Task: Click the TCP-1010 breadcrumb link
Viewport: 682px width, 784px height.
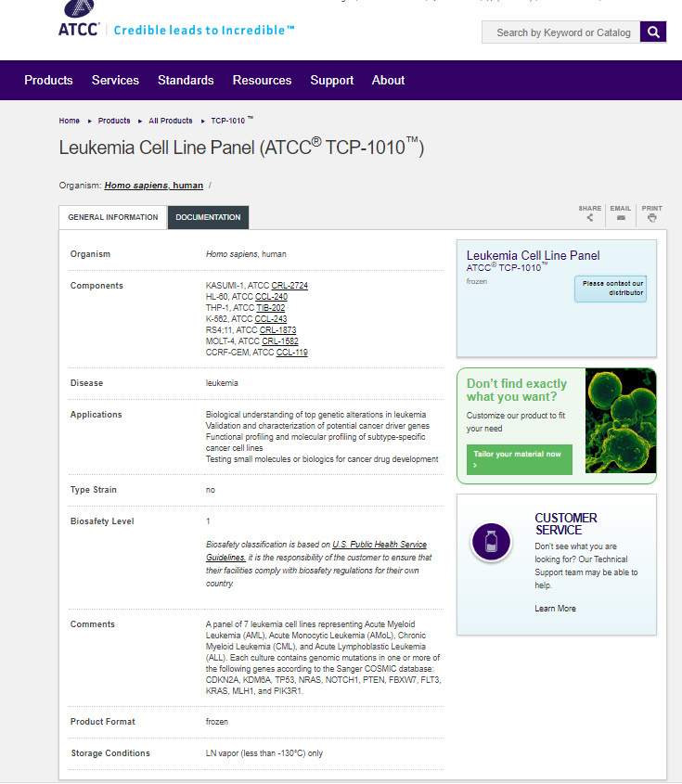Action: tap(231, 121)
